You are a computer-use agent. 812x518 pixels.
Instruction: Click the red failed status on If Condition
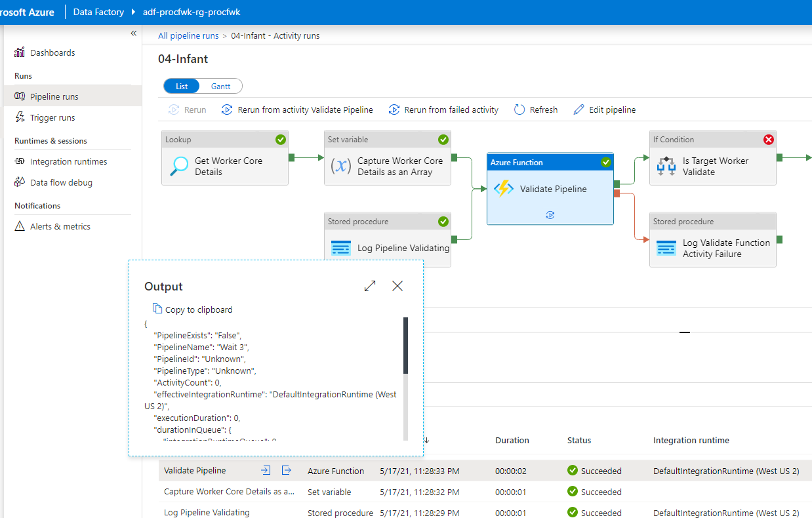[x=769, y=139]
